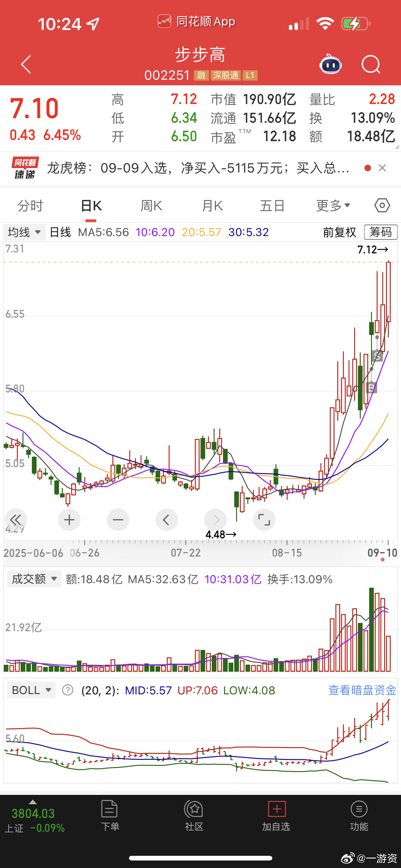Expand the 更多 dropdown
401x868 pixels.
coord(333,206)
